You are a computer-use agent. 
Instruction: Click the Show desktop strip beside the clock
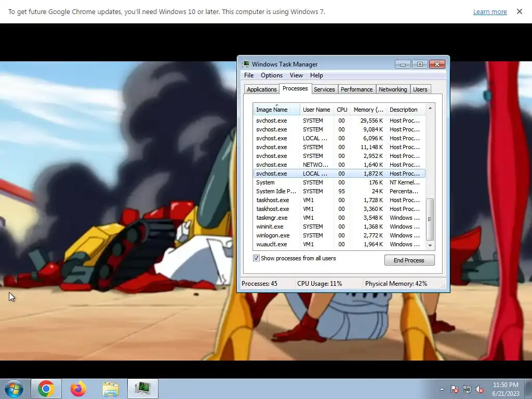click(529, 389)
